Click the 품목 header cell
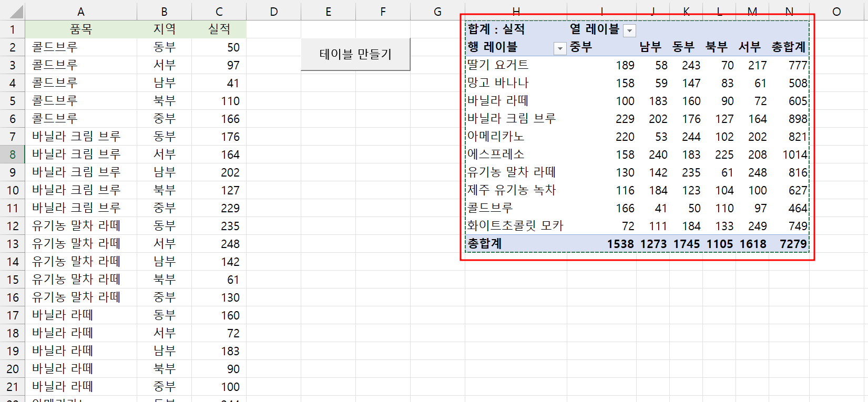The height and width of the screenshot is (402, 868). click(80, 29)
